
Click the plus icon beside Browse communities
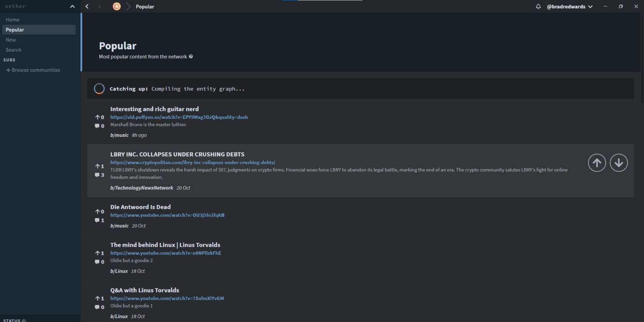(7, 70)
